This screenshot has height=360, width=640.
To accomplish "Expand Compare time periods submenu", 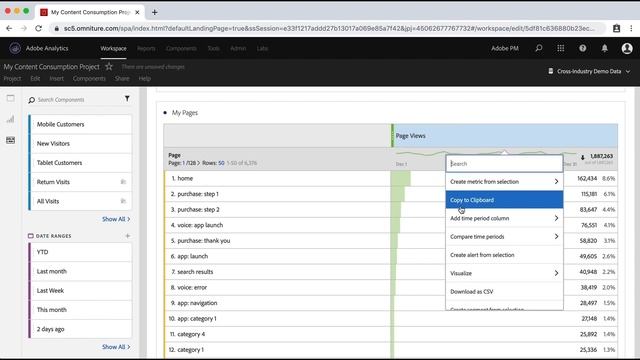I will [x=556, y=236].
